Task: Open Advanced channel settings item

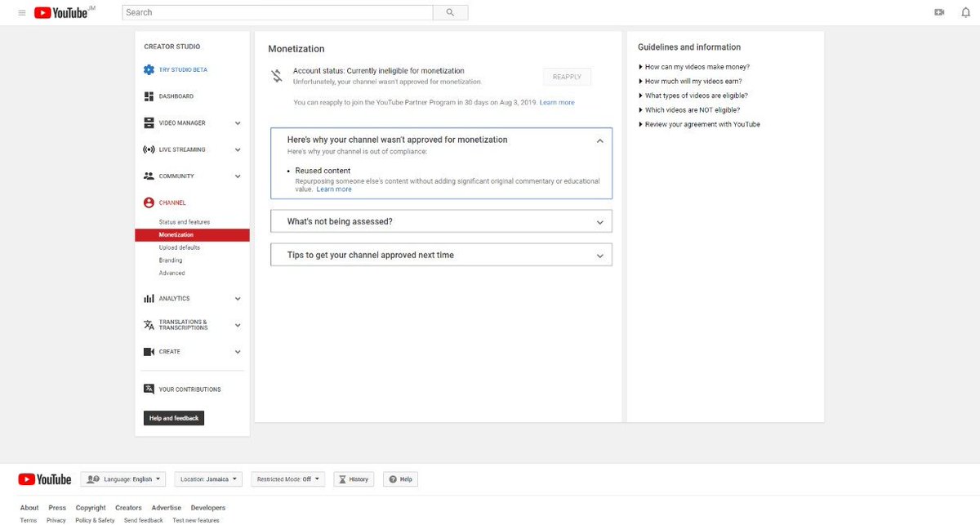Action: click(172, 274)
